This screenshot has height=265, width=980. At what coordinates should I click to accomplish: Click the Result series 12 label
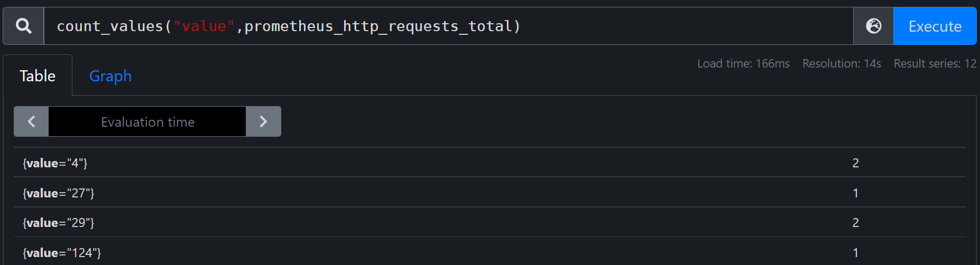[935, 63]
